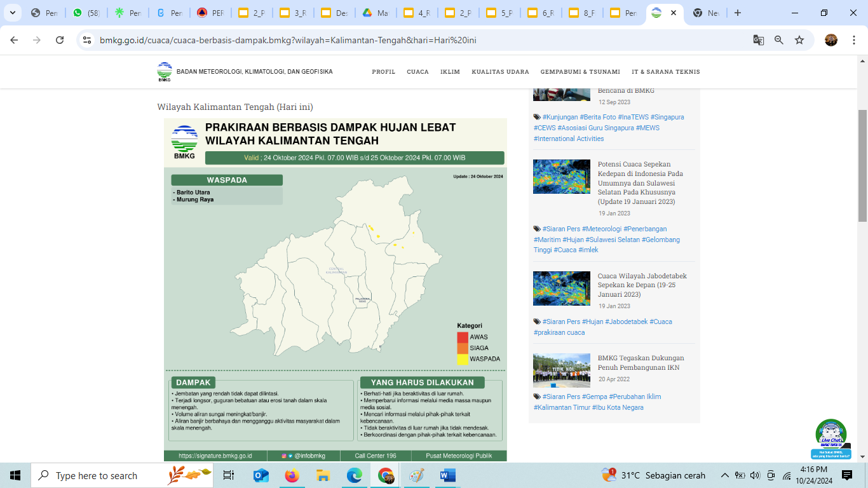
Task: Switch to the New tab
Action: click(x=706, y=13)
